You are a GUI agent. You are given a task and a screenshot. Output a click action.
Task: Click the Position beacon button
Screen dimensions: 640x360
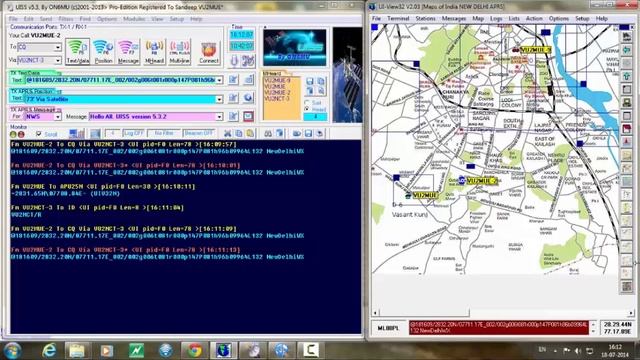103,51
